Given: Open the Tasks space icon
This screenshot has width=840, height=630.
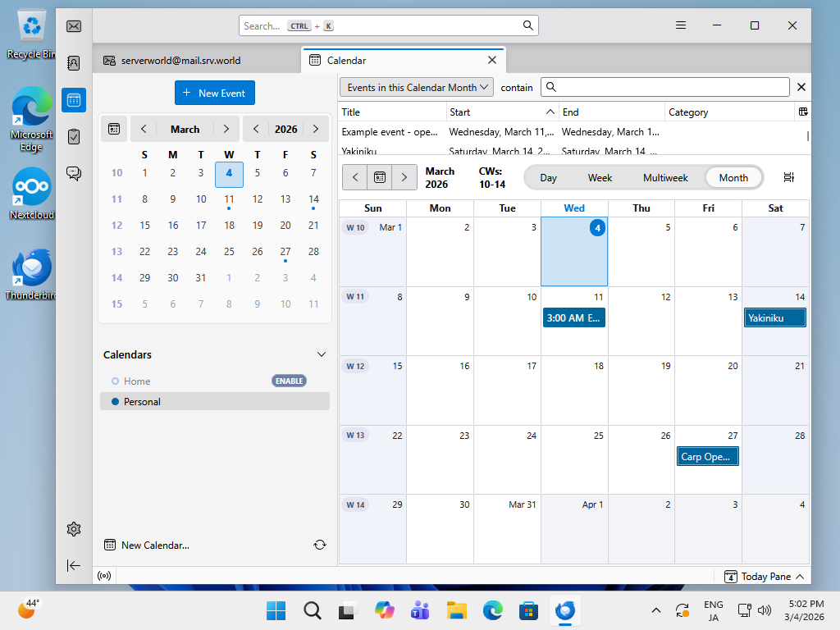Looking at the screenshot, I should pos(74,137).
